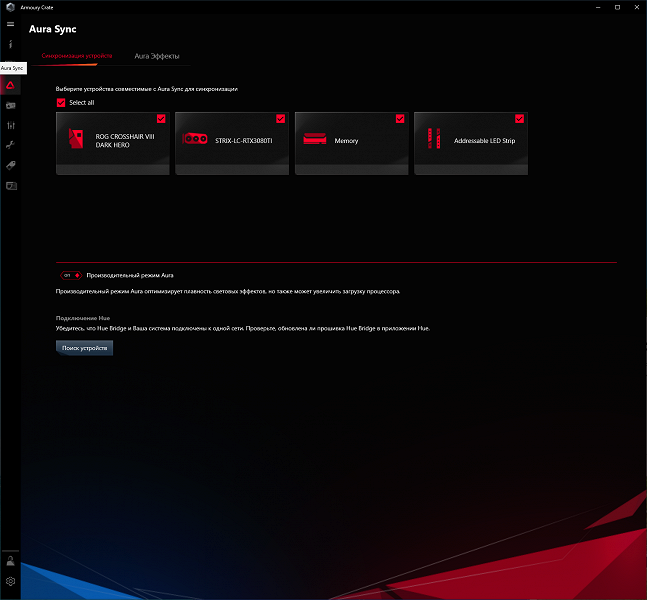
Task: Open the settings gear icon
Action: point(10,581)
